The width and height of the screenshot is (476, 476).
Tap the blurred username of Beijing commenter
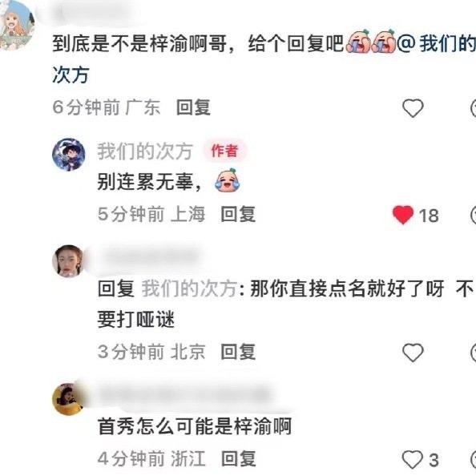(x=149, y=257)
